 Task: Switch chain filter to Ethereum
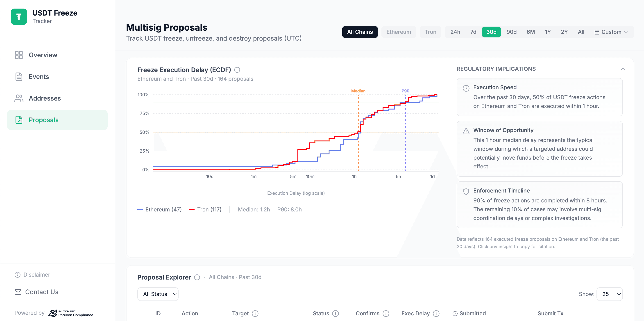(x=399, y=32)
